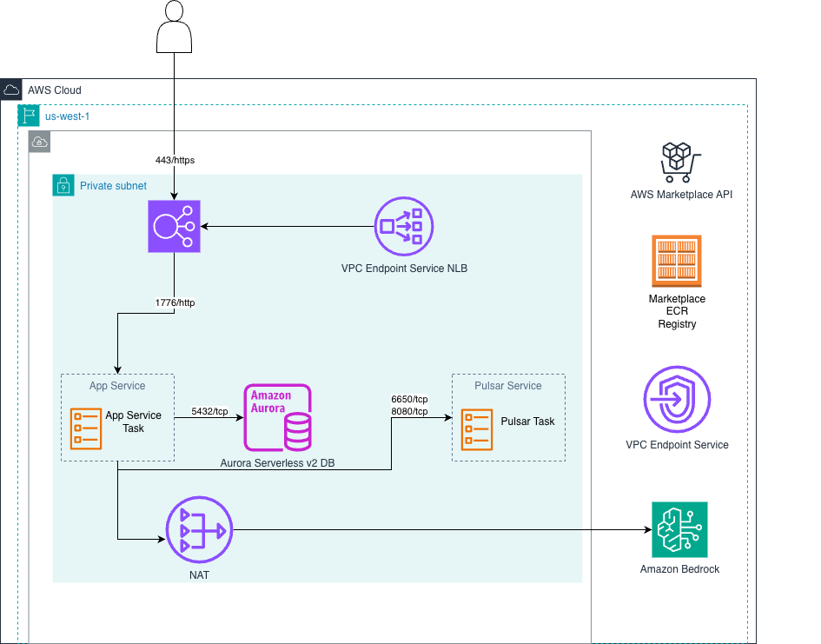Select the Pulsar Service container title
This screenshot has height=644, width=821.
click(x=508, y=385)
